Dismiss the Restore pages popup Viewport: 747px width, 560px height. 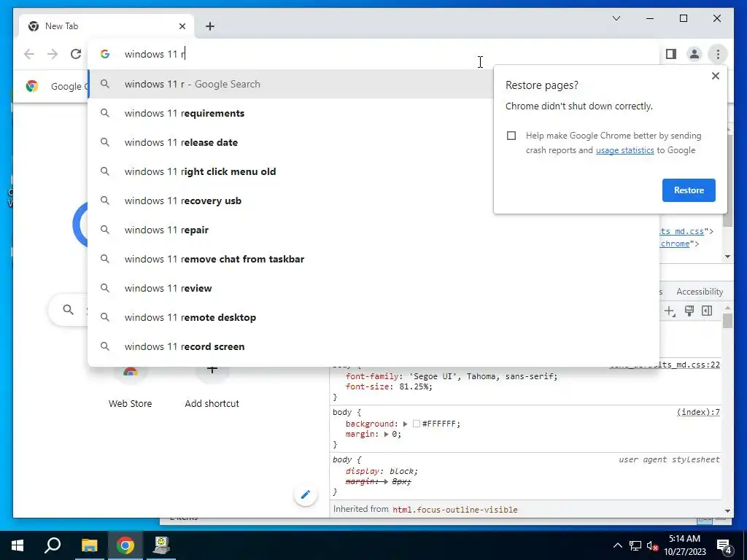(x=715, y=76)
